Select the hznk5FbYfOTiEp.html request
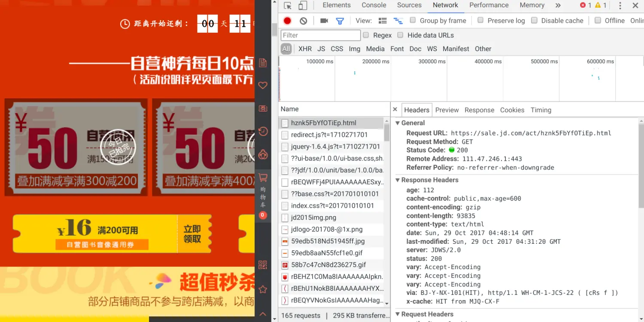The height and width of the screenshot is (322, 644). [331, 123]
